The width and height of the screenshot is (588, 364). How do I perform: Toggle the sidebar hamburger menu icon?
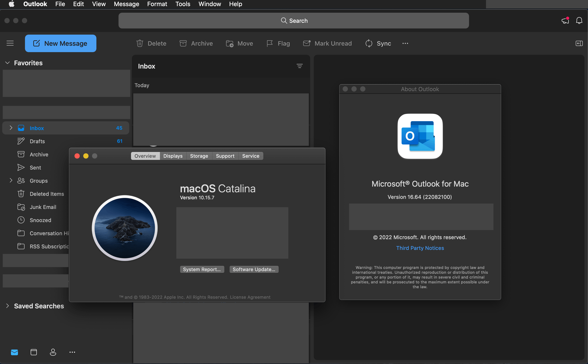pyautogui.click(x=10, y=43)
